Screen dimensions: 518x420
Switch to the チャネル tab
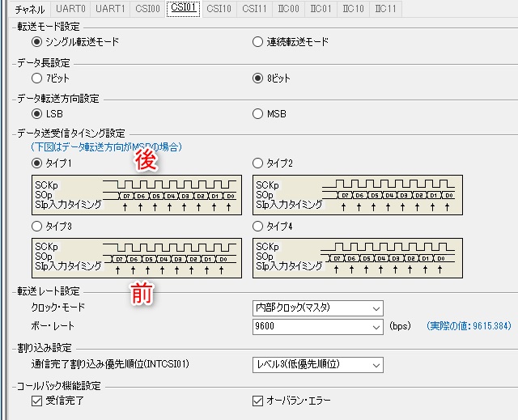coord(29,9)
